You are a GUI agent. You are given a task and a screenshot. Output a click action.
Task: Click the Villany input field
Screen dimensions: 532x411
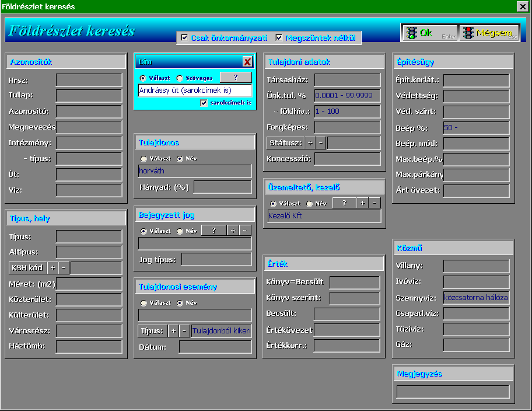click(x=477, y=266)
